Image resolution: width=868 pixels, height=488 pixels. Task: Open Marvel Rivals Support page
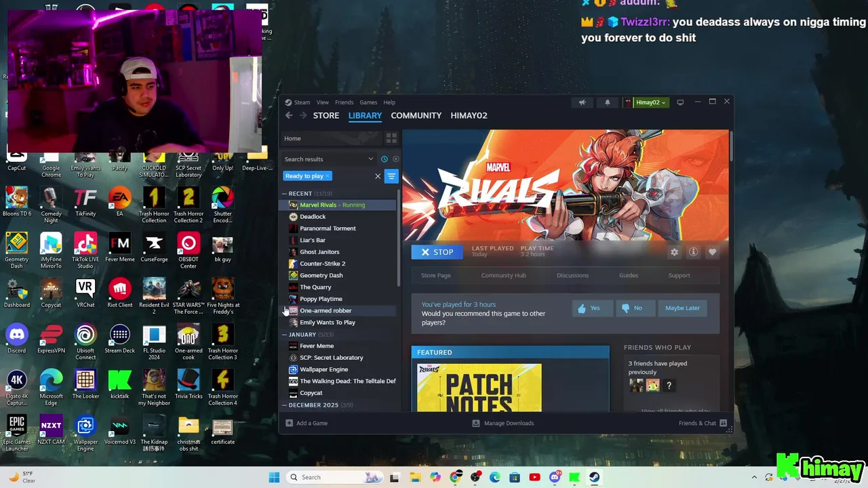(679, 275)
